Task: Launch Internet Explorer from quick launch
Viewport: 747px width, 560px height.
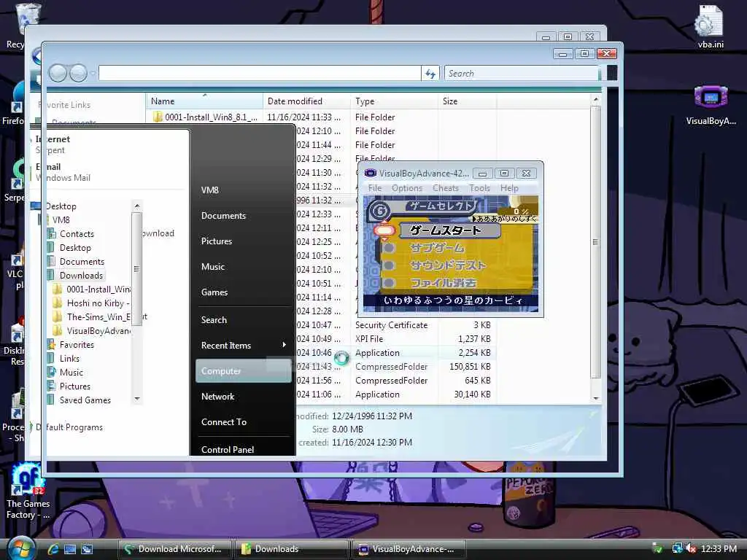Action: pyautogui.click(x=53, y=549)
